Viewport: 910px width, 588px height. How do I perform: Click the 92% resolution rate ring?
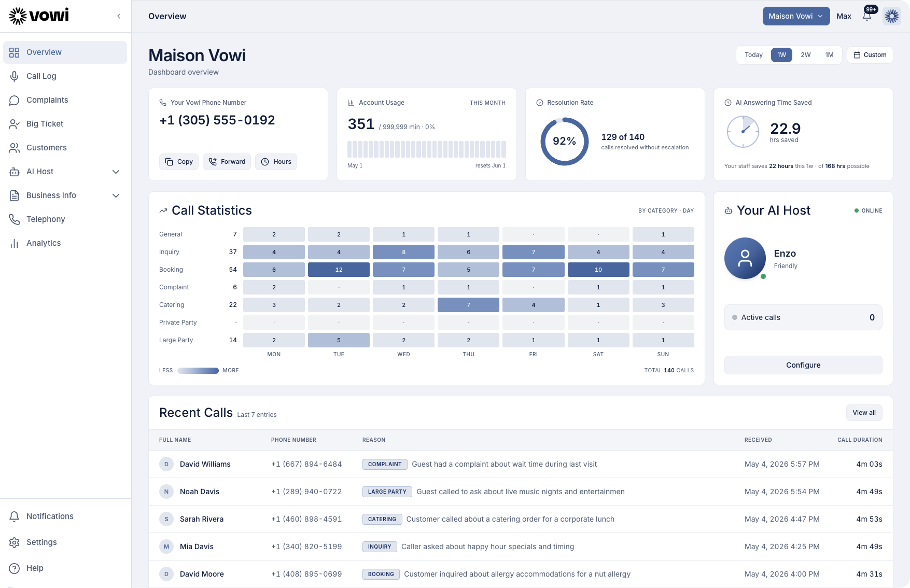click(x=564, y=142)
